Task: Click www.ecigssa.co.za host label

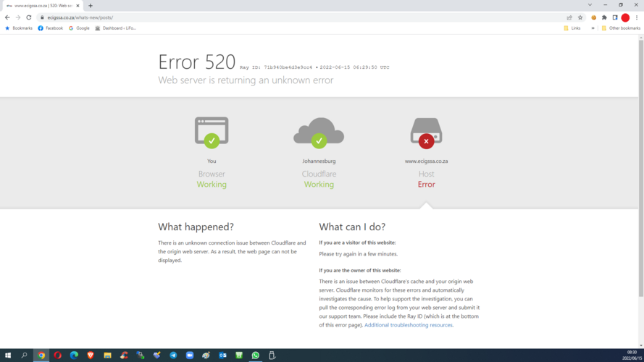Action: click(427, 161)
